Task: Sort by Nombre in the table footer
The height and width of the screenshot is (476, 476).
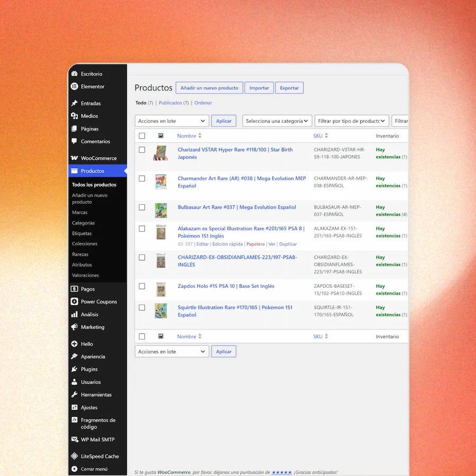Action: coord(189,336)
